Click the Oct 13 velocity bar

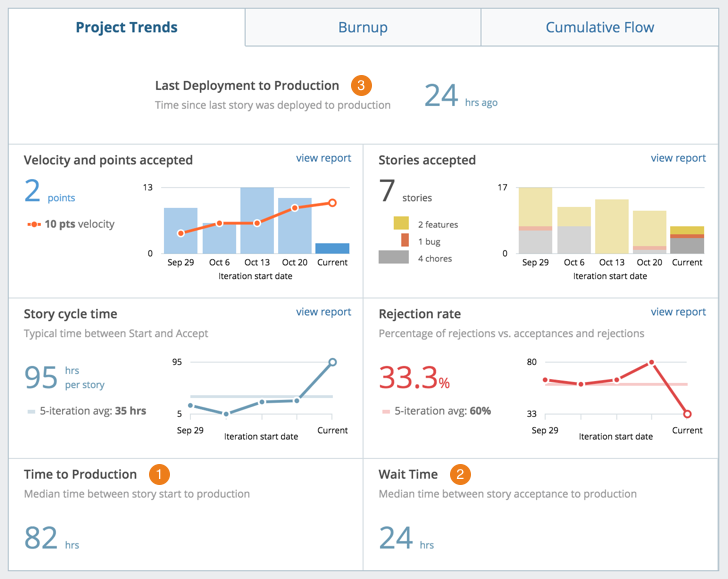(x=257, y=221)
